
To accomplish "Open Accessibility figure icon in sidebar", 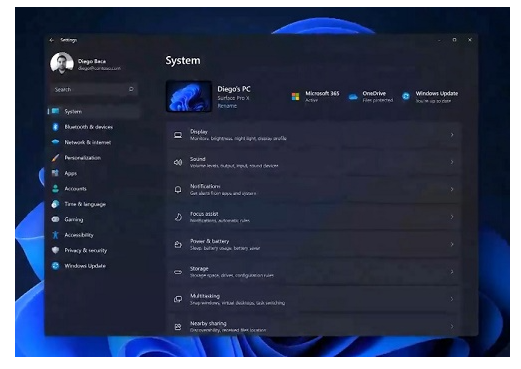I will tap(56, 235).
